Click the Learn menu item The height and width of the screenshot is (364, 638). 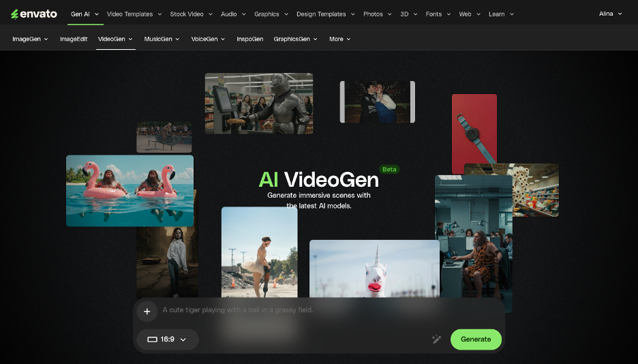coord(500,14)
